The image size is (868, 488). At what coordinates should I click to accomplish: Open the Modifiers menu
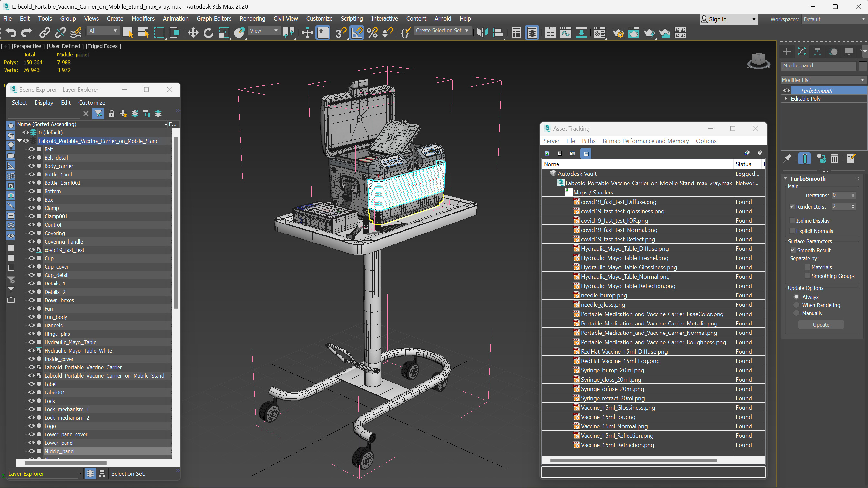143,18
